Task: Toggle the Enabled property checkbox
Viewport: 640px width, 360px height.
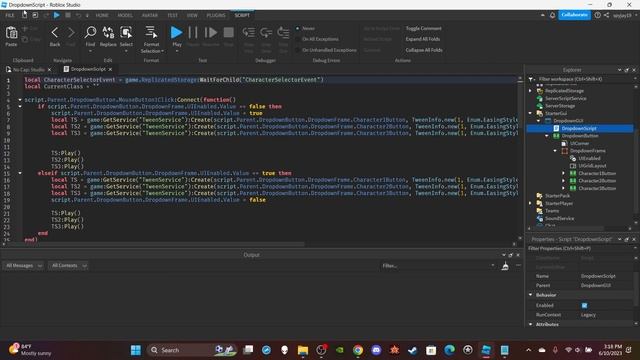Action: pos(584,305)
